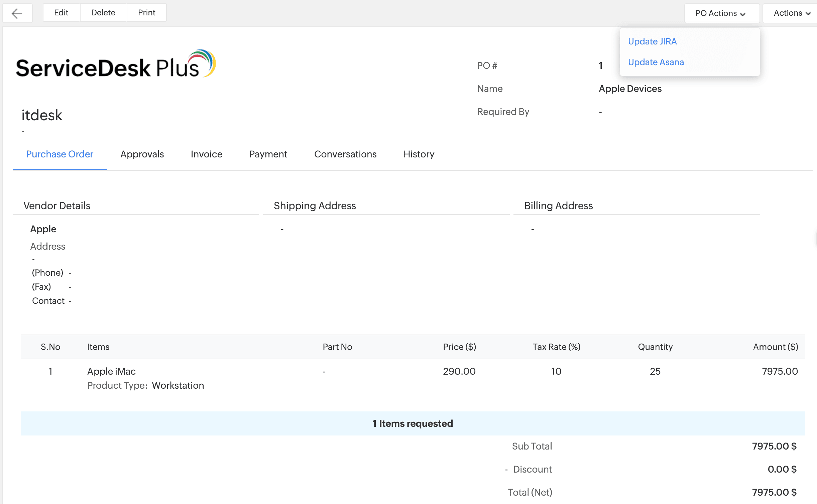Show the History tab
Screen dimensions: 817x504
pos(419,154)
